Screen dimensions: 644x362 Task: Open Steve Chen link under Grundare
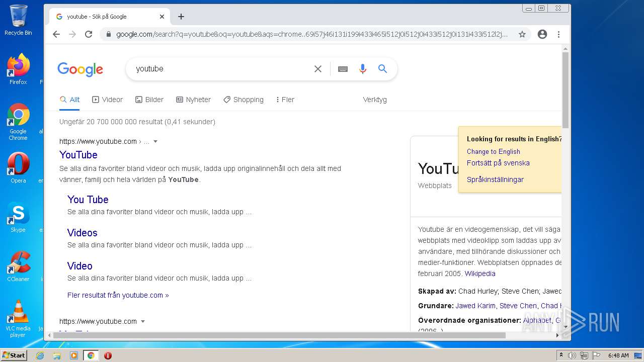[x=518, y=306]
